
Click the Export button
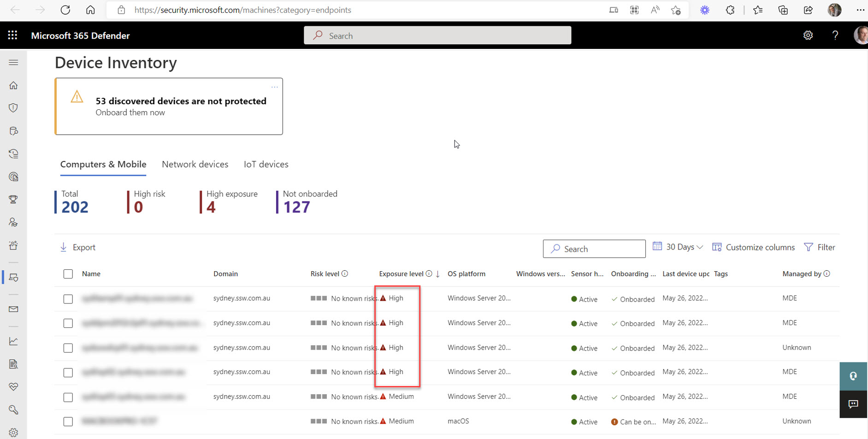[x=78, y=248]
